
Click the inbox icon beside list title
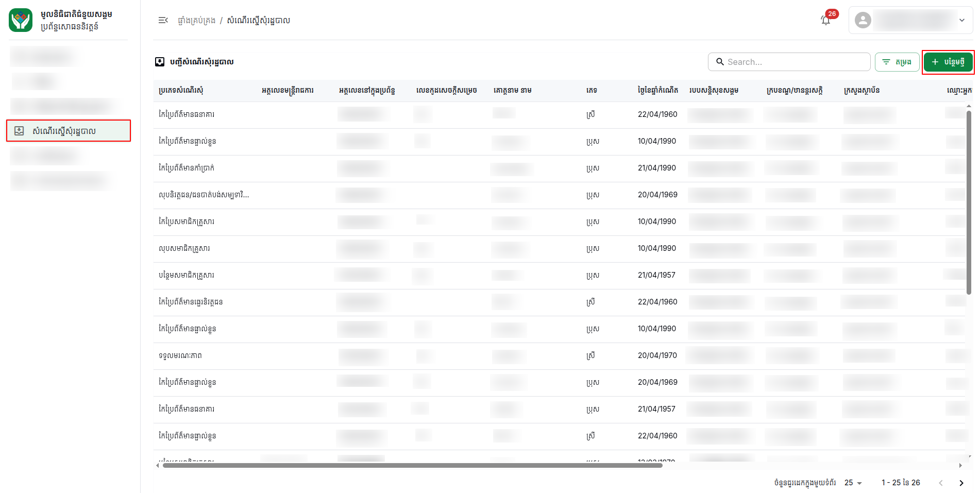pyautogui.click(x=160, y=62)
